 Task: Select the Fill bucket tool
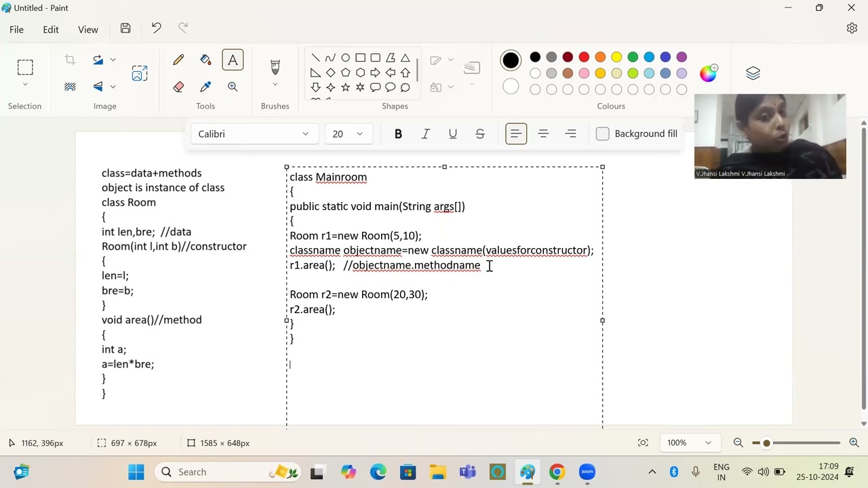pos(205,60)
